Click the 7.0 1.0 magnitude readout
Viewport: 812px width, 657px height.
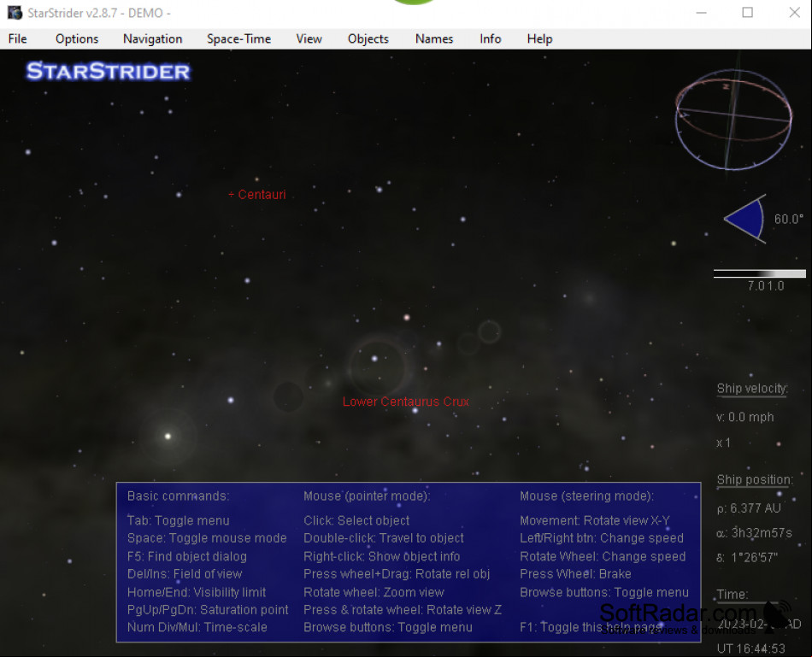[x=765, y=286]
